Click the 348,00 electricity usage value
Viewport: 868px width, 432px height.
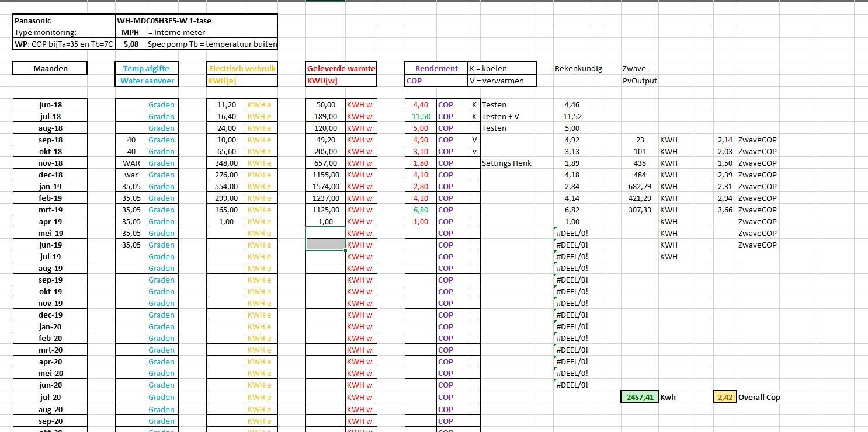tap(227, 163)
